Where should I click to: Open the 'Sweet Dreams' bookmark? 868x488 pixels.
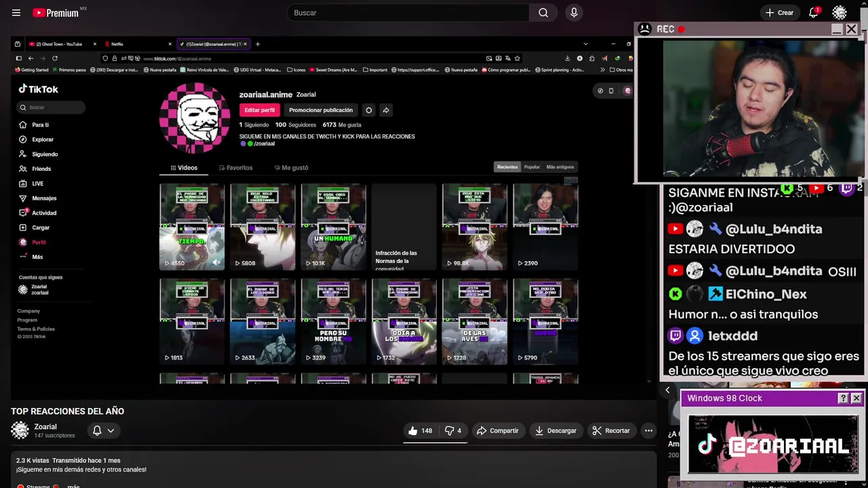(x=332, y=70)
